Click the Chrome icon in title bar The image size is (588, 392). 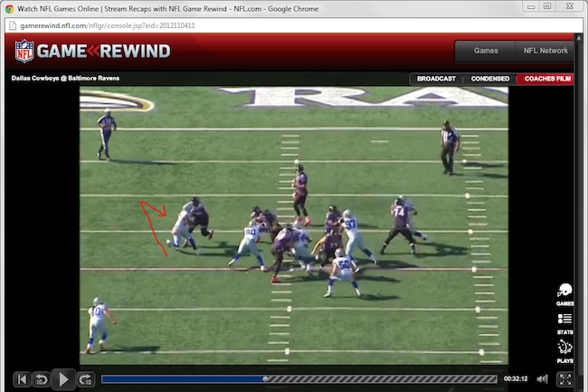[9, 9]
